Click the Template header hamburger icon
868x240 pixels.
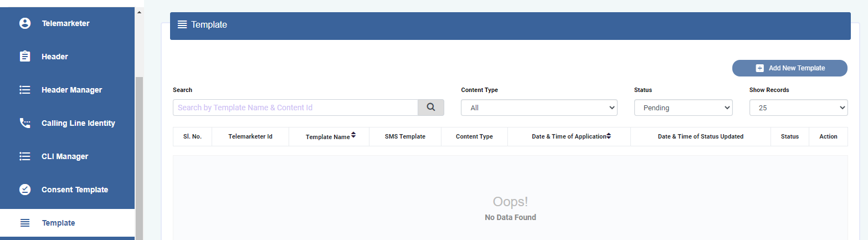(182, 24)
